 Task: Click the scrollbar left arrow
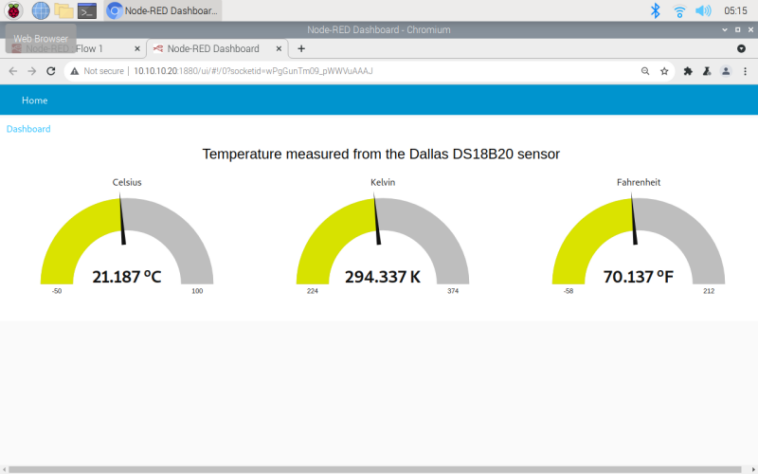coord(4,470)
